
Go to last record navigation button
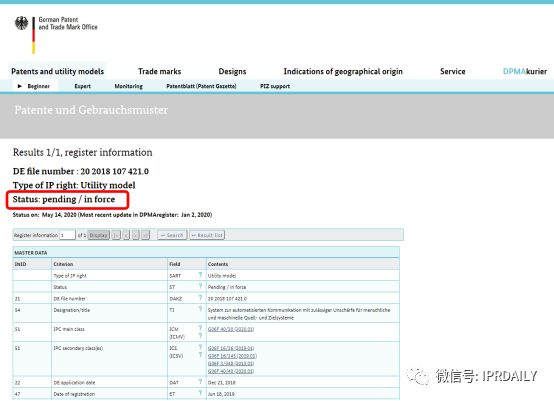click(145, 235)
